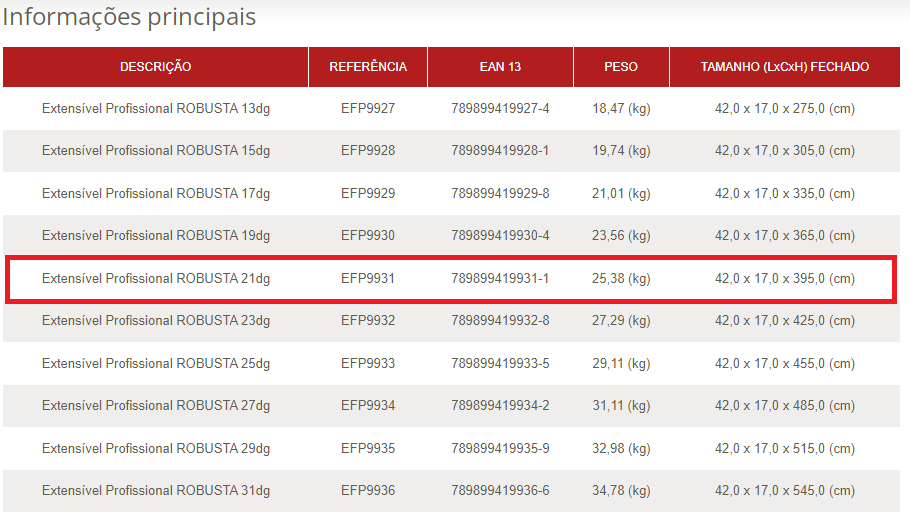Image resolution: width=910 pixels, height=522 pixels.
Task: Click EAN code 789899419931-1
Action: pos(500,279)
